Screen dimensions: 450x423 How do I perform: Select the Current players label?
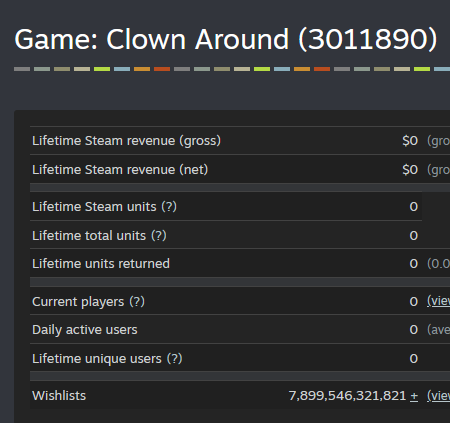coord(78,302)
